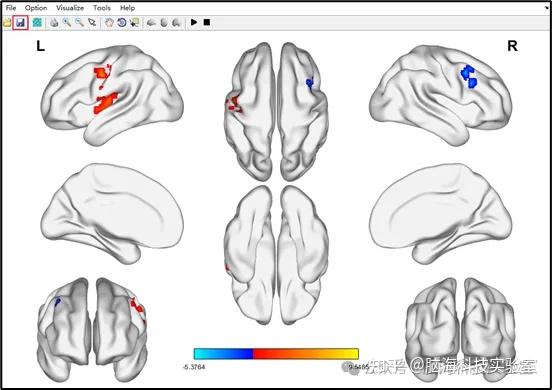Click the bottom-right brain view
Image resolution: width=552 pixels, height=390 pixels.
(460, 330)
